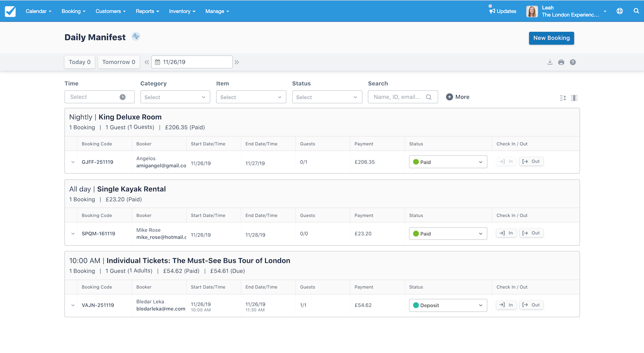Viewport: 644px width, 353px height.
Task: Open the Calendar menu
Action: pyautogui.click(x=38, y=11)
